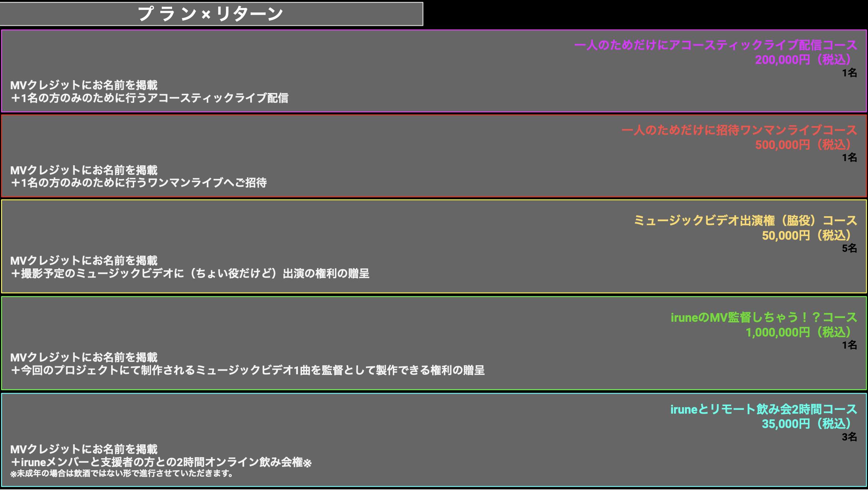The image size is (868, 490).
Task: Select the ミュージックビデオ出演権（脇役）コース title
Action: pyautogui.click(x=745, y=220)
